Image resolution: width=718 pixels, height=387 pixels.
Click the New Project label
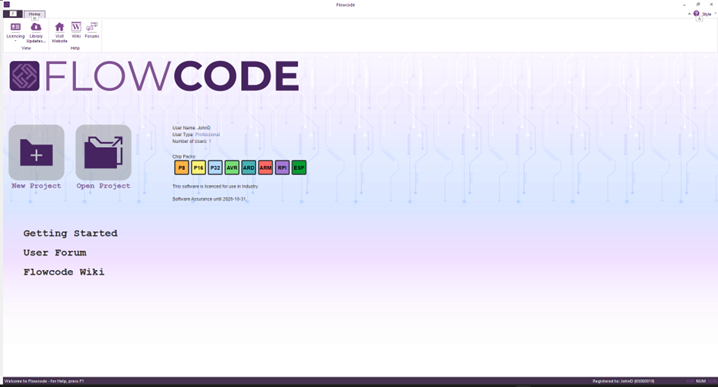(36, 185)
